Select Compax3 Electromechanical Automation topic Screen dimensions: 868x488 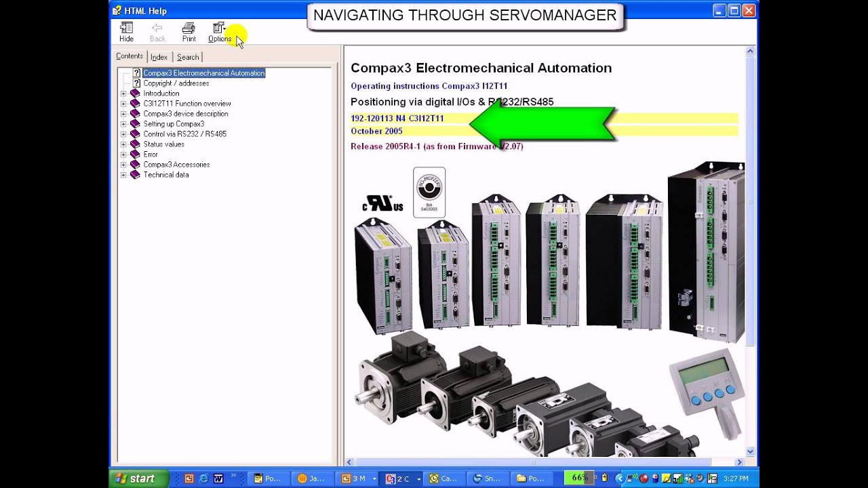click(x=204, y=73)
